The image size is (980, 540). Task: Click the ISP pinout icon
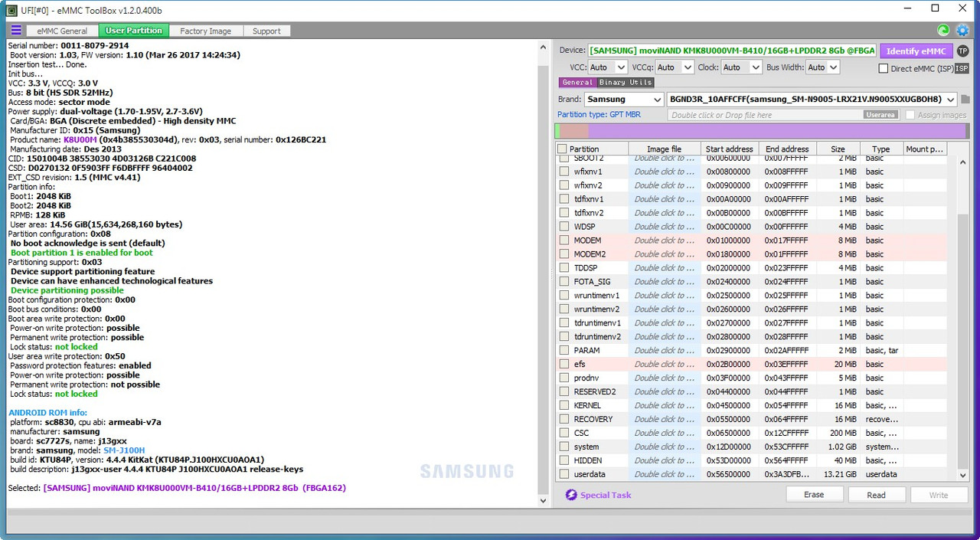(962, 68)
